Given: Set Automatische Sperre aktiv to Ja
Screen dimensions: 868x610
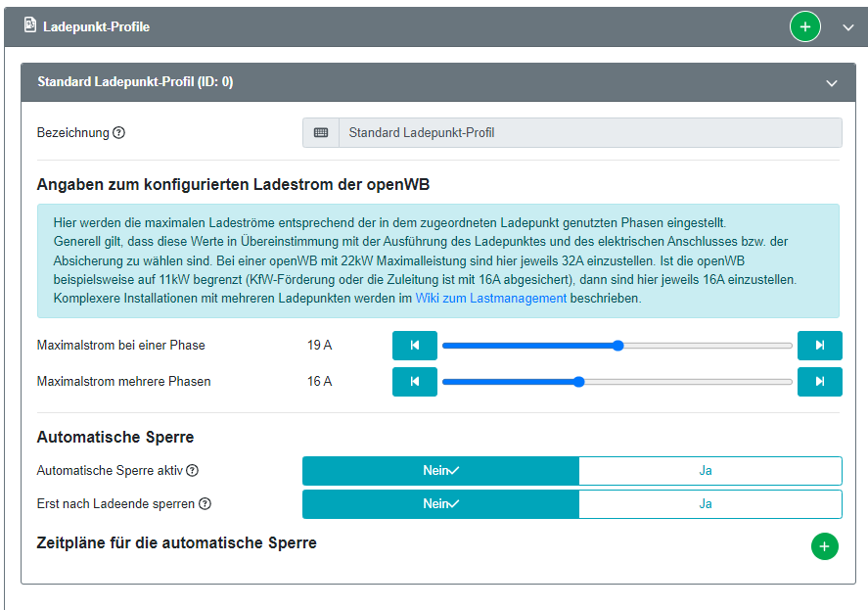Looking at the screenshot, I should [710, 470].
